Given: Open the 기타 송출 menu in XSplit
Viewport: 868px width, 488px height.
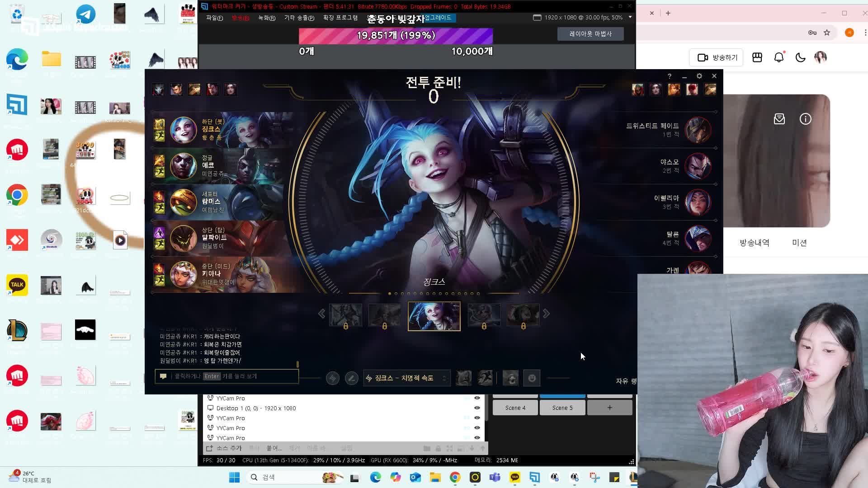Looking at the screenshot, I should pos(299,18).
